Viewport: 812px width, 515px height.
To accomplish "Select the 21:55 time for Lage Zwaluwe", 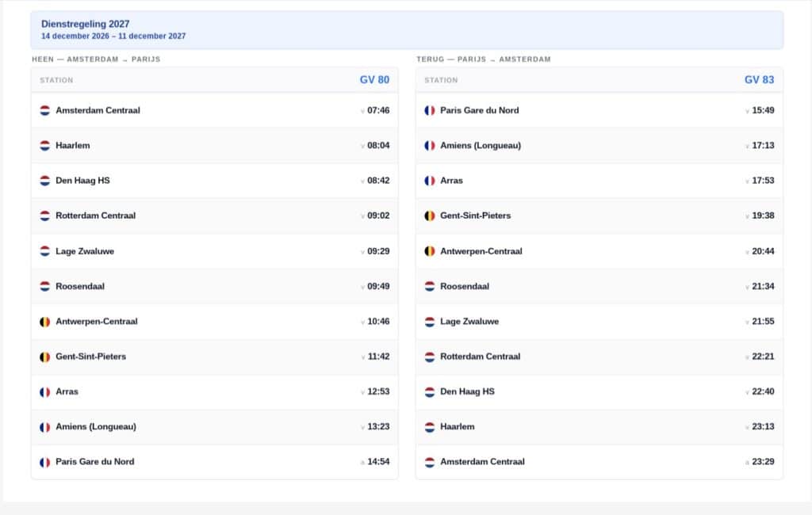I will click(x=763, y=322).
